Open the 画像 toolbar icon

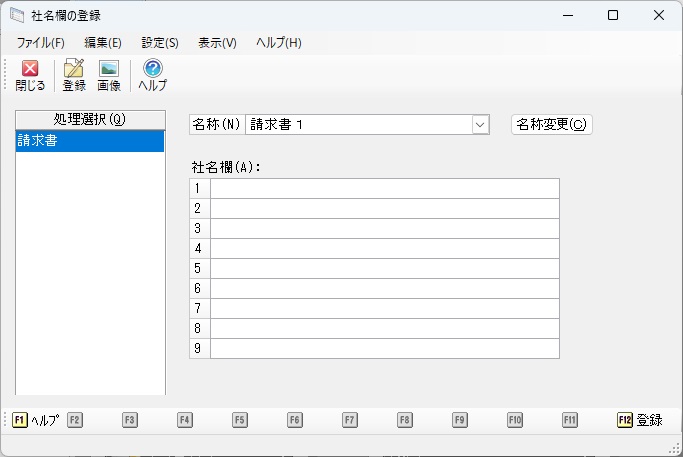coord(108,75)
